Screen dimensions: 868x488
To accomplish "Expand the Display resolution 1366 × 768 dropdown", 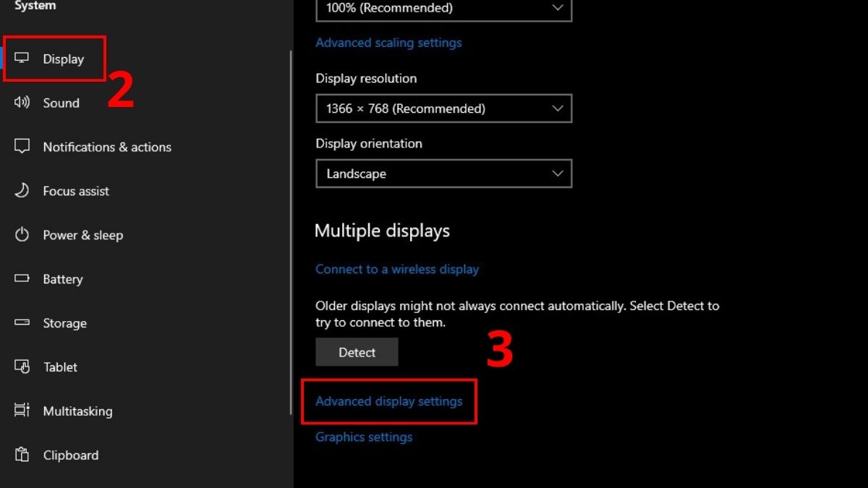I will pyautogui.click(x=444, y=108).
